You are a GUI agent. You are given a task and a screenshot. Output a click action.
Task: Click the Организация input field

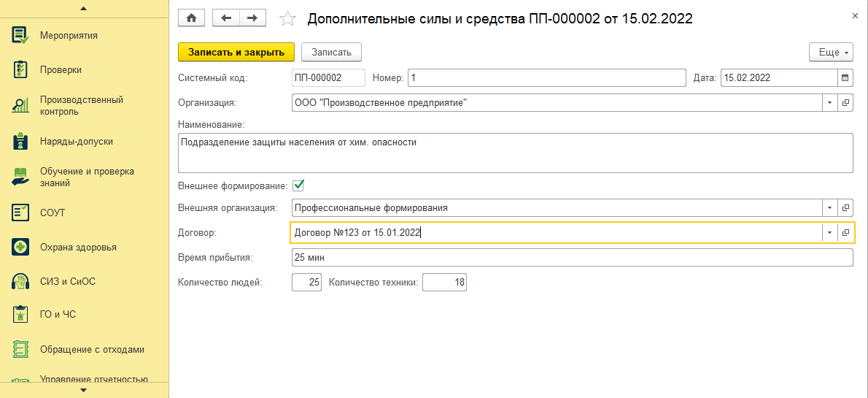tap(557, 102)
